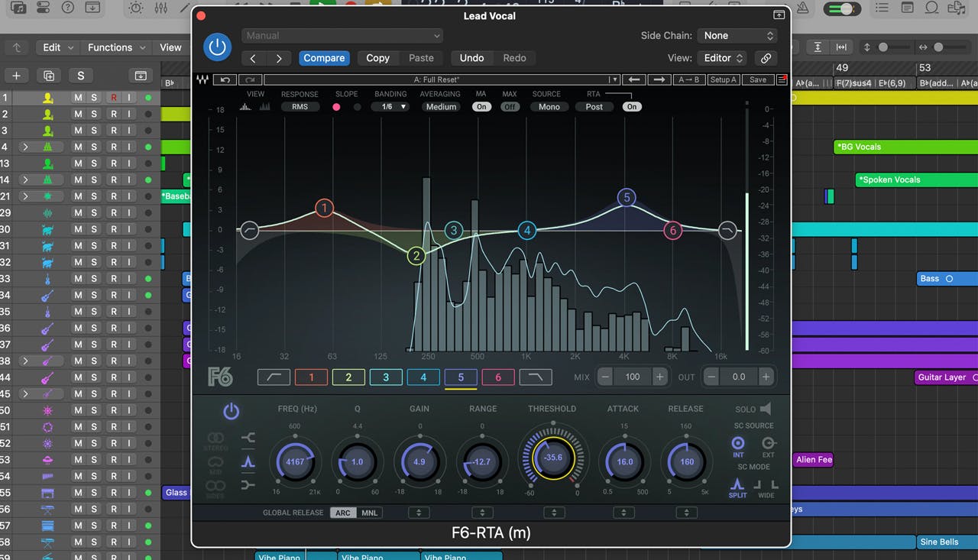Screen dimensions: 978x560
Task: Select band 3 tab
Action: [386, 377]
